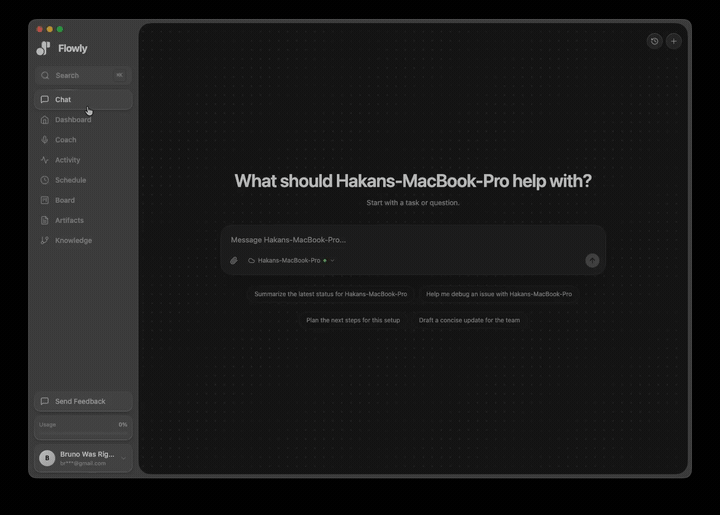
Task: Click the Activity pulse icon
Action: tap(45, 160)
